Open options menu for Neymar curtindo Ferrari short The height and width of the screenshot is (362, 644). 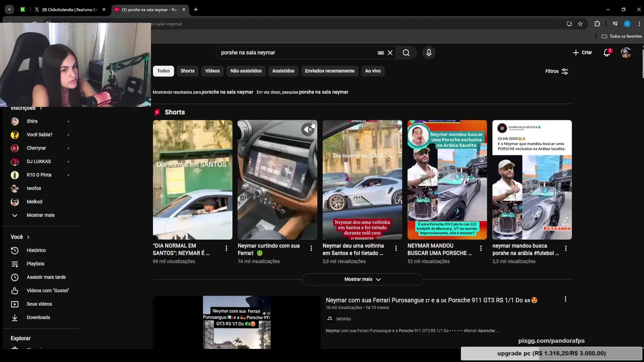311,248
